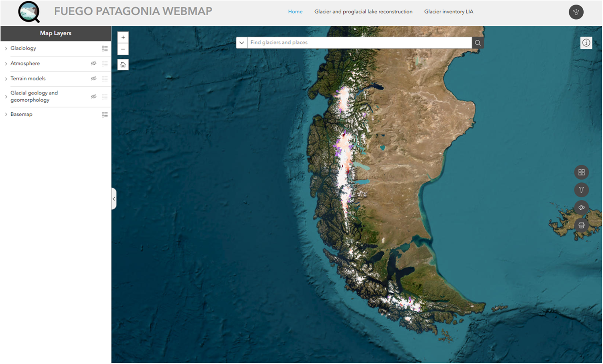
Task: Switch to Glacier inventory LIA page
Action: [x=449, y=12]
